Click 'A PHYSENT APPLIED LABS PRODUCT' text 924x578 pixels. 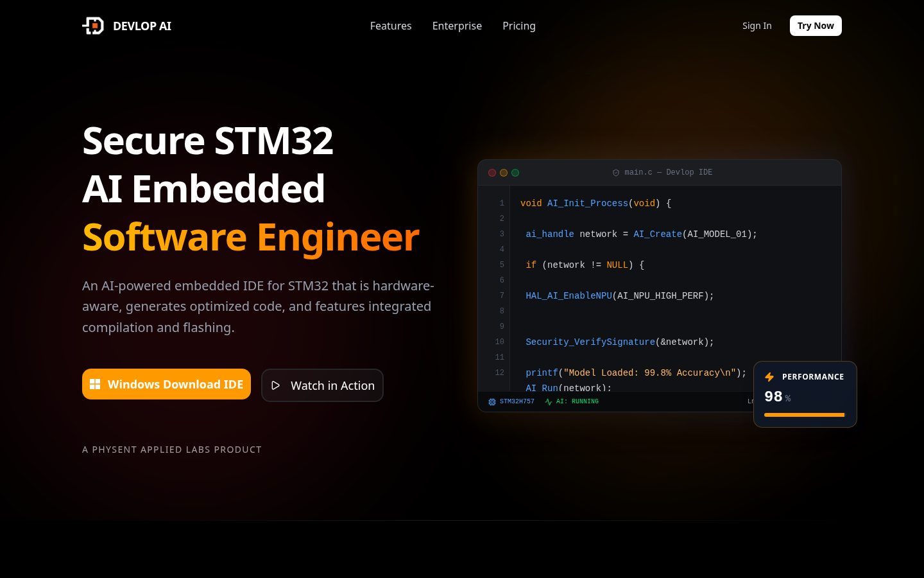[172, 450]
